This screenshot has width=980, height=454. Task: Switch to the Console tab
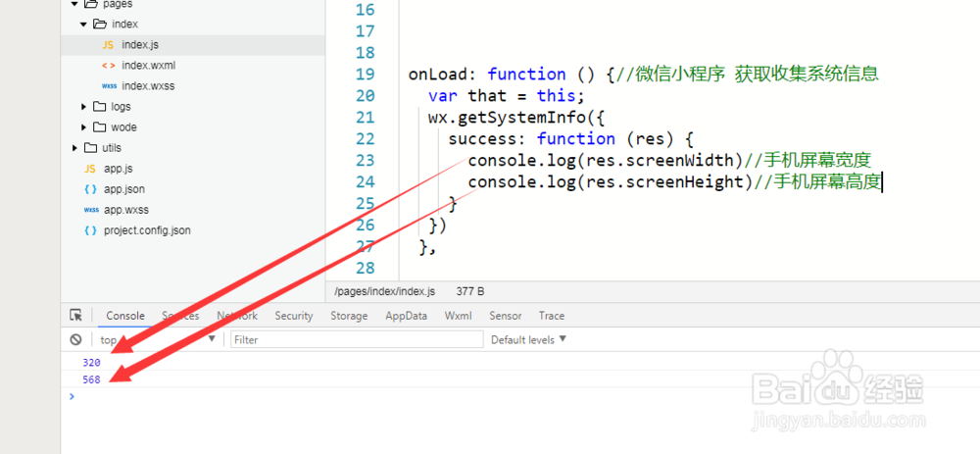coord(125,316)
